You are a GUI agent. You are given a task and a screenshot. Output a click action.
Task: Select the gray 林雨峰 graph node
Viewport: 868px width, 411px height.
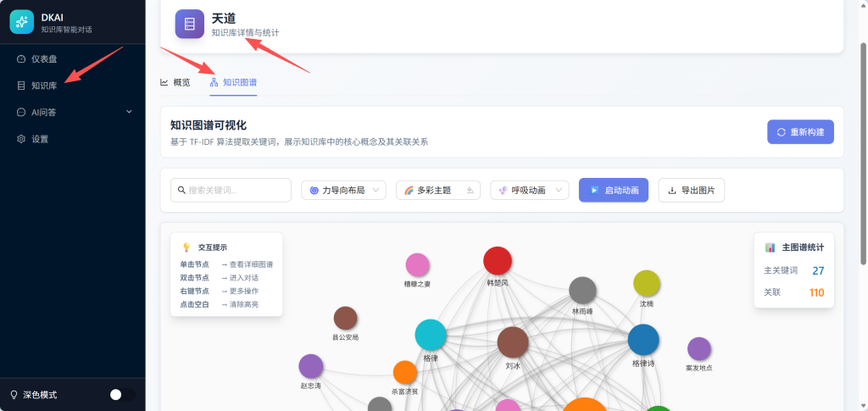(582, 291)
